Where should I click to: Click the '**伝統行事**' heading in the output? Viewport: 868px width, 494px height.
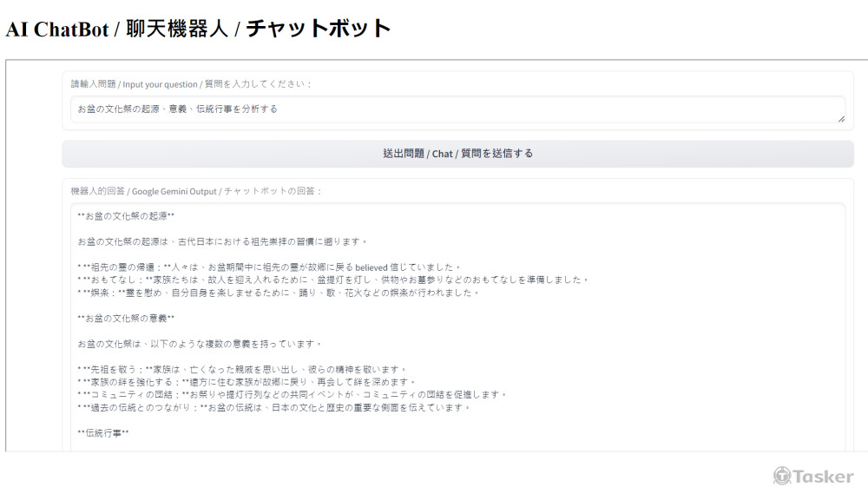click(x=103, y=433)
